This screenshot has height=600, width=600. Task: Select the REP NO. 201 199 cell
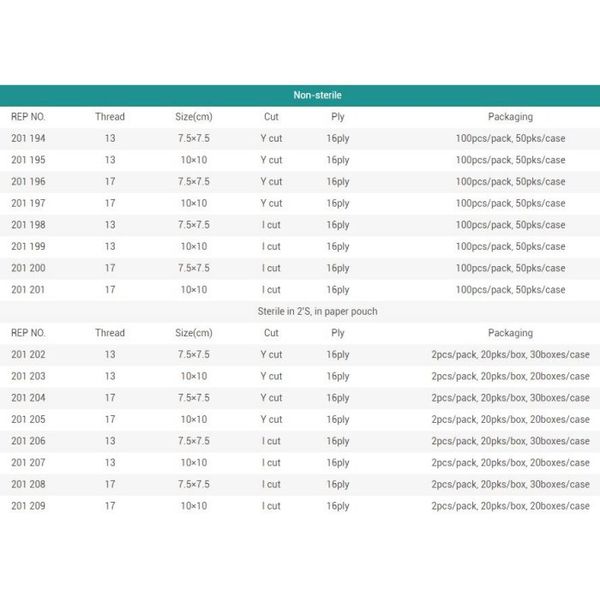click(28, 246)
